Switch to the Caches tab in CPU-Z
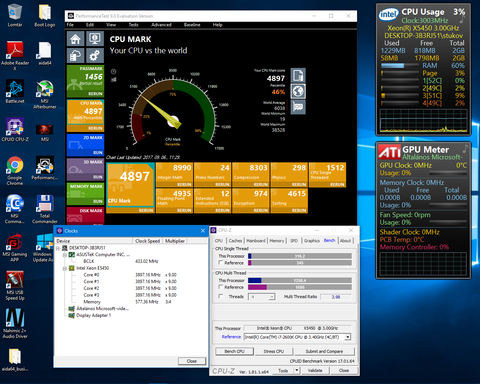 (235, 241)
